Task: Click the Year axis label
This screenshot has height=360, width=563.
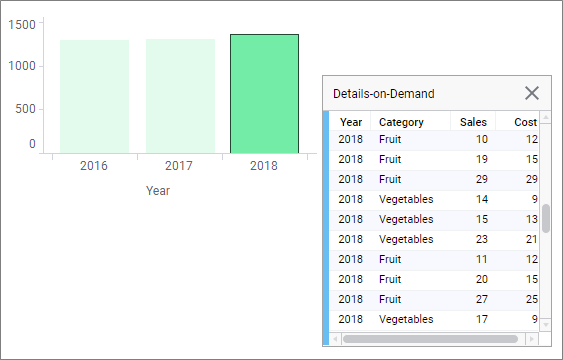Action: click(x=158, y=191)
